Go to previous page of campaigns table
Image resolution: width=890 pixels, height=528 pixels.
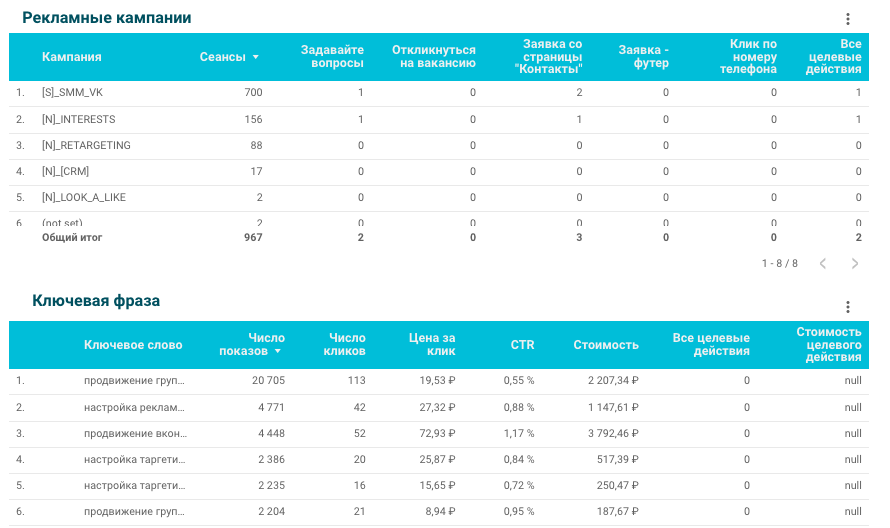pos(822,263)
